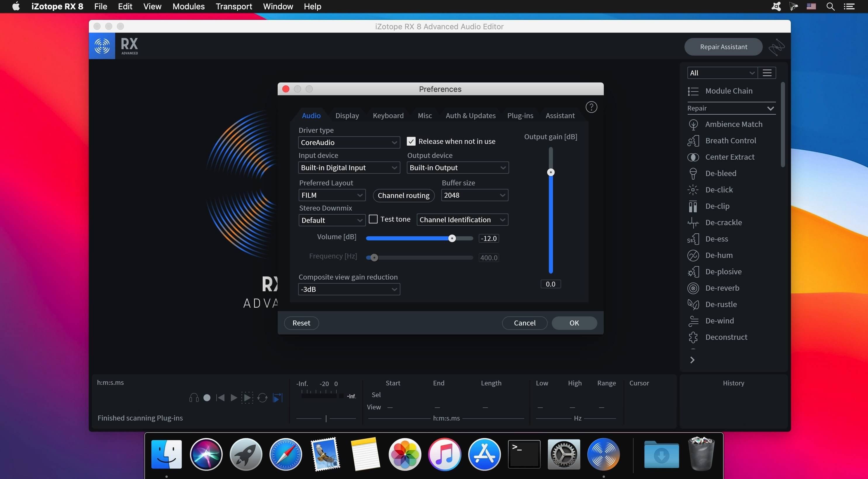Click the Preferences help question mark icon
The width and height of the screenshot is (868, 479).
[591, 107]
